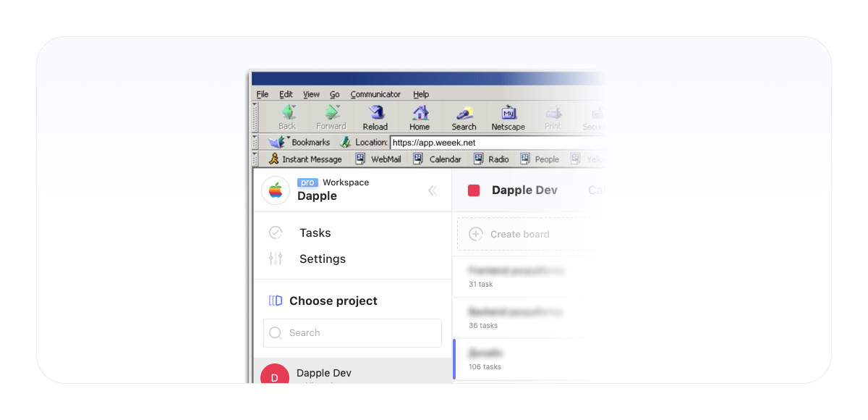Click the project Search input field

[x=352, y=333]
